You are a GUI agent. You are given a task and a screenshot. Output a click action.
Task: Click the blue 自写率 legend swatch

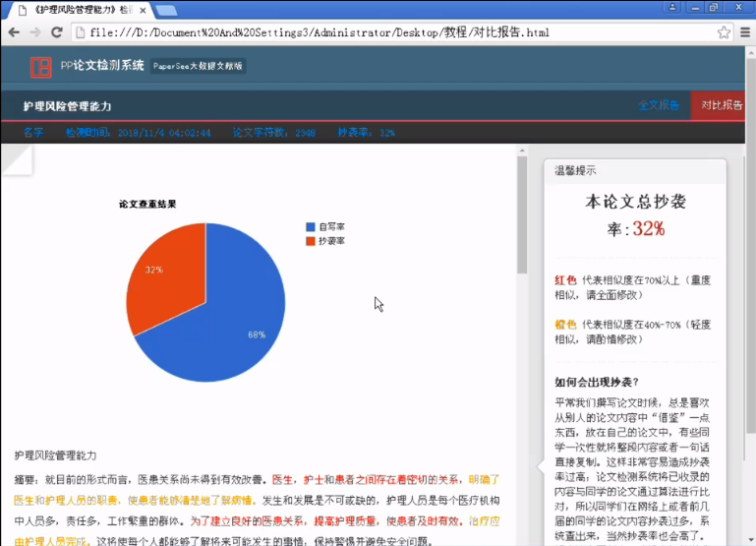[x=311, y=226]
